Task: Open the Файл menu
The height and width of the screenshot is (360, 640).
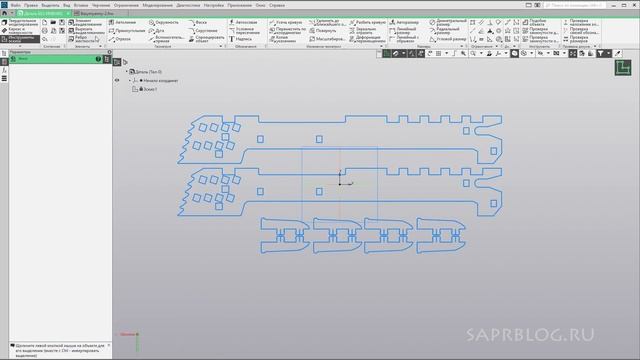Action: (x=16, y=5)
